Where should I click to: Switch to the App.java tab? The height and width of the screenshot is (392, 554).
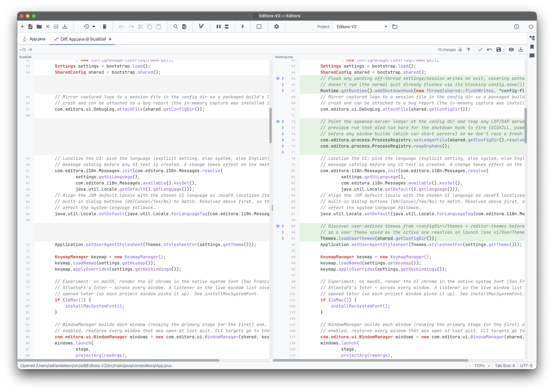point(34,39)
